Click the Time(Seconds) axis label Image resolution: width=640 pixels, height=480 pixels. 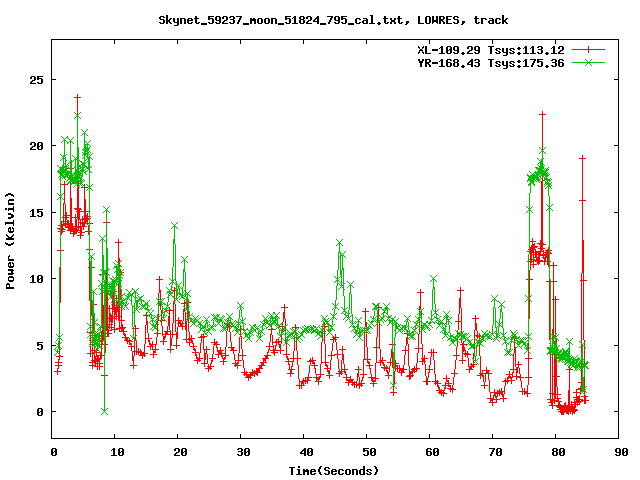[x=333, y=471]
